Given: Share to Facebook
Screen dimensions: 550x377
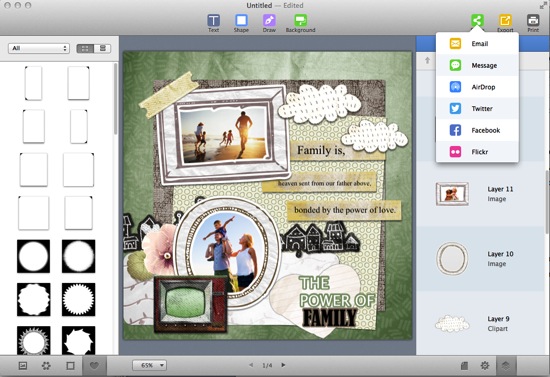Looking at the screenshot, I should pos(477,130).
